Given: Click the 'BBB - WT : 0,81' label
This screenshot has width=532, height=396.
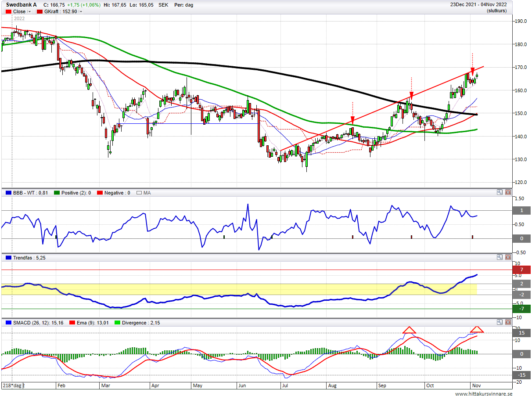Looking at the screenshot, I should point(30,193).
